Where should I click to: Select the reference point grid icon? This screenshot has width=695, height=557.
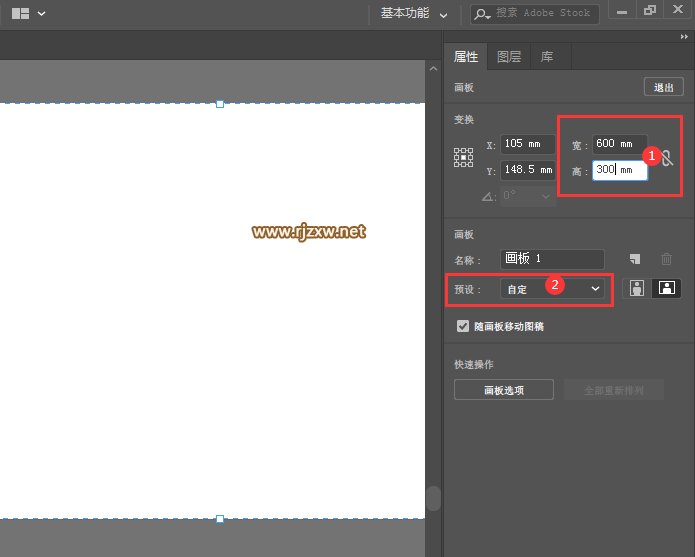coord(463,157)
